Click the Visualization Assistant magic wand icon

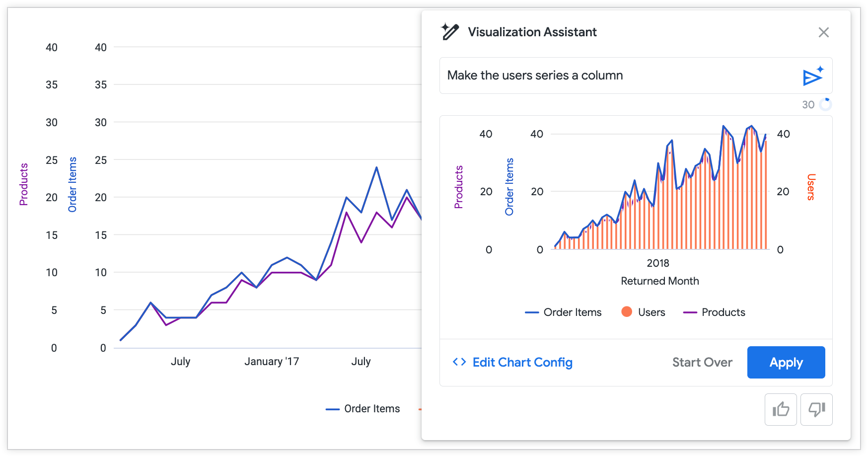coord(449,32)
